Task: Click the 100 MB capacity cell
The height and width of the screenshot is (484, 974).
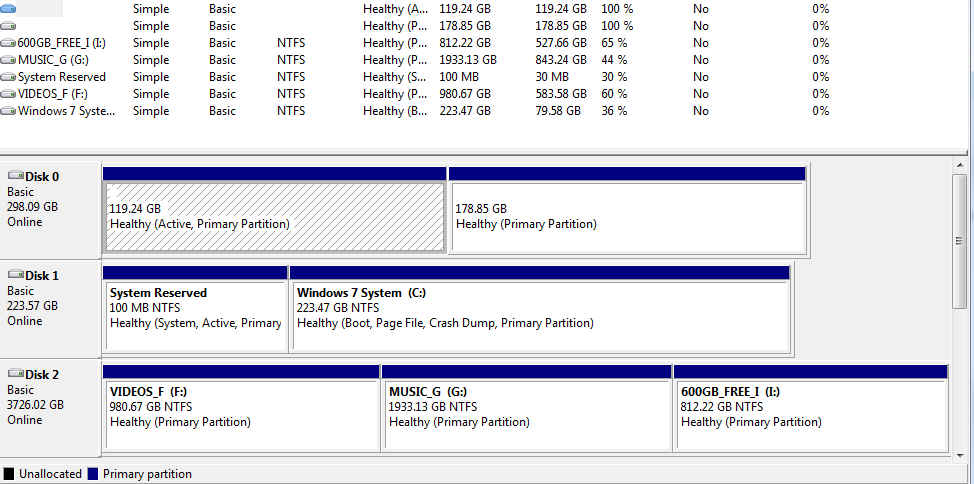Action: pos(460,77)
